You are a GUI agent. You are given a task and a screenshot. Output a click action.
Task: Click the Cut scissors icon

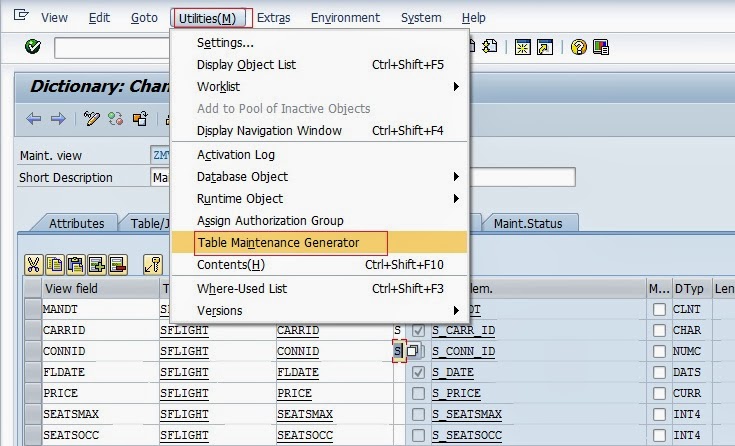33,265
